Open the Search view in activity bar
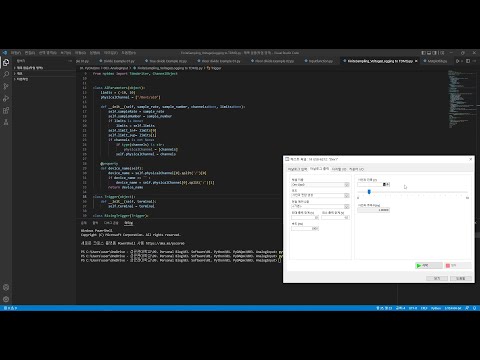Screen dimensions: 480x360 [x=6, y=74]
